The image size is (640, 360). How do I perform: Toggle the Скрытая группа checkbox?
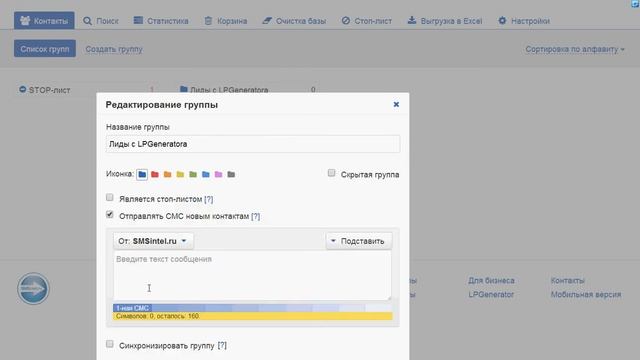331,173
